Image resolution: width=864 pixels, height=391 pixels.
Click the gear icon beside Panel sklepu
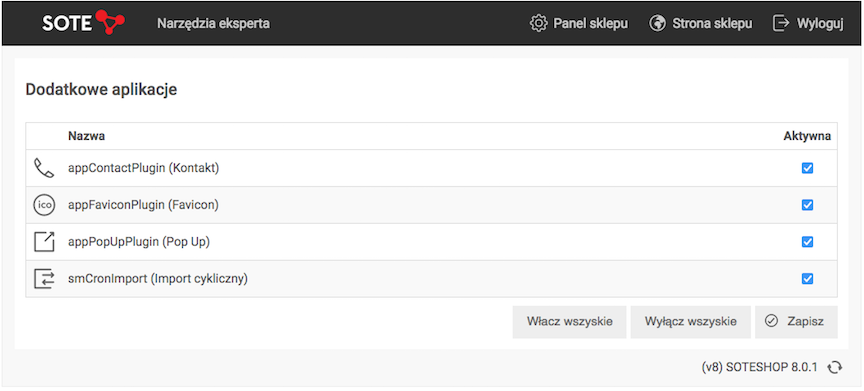[538, 23]
